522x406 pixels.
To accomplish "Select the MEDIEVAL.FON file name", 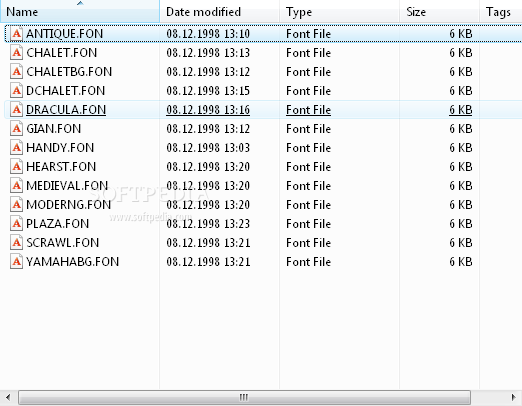I will 67,186.
